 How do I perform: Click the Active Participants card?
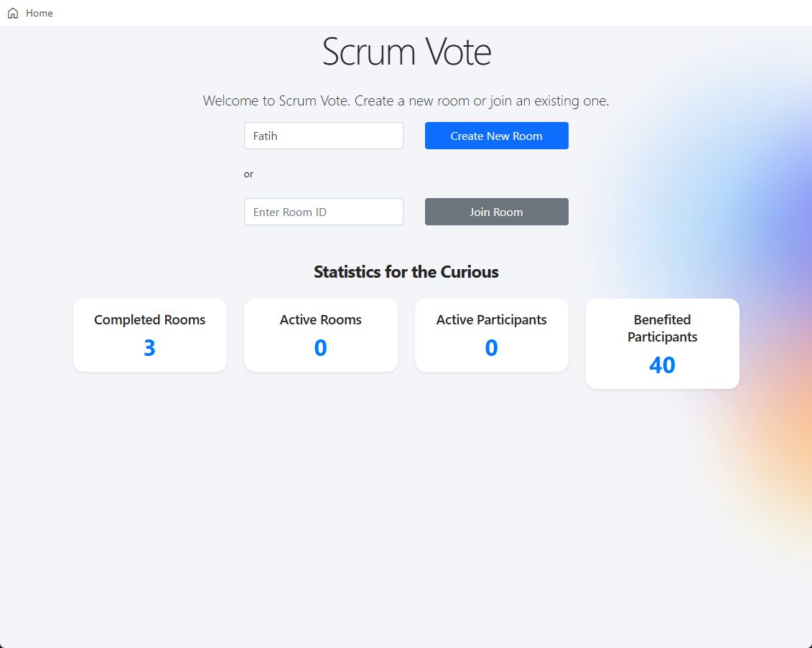click(491, 335)
